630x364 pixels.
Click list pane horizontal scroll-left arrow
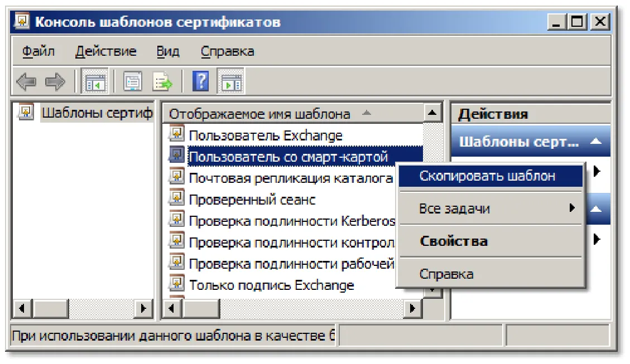[172, 308]
